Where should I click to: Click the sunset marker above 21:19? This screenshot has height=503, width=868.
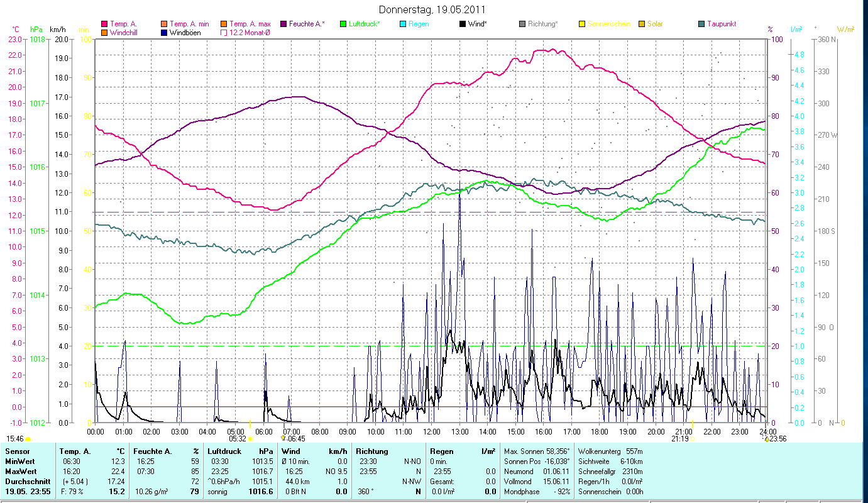click(692, 425)
